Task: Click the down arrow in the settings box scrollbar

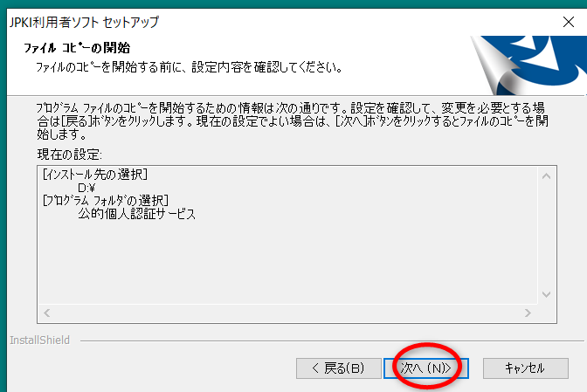Action: click(x=547, y=294)
